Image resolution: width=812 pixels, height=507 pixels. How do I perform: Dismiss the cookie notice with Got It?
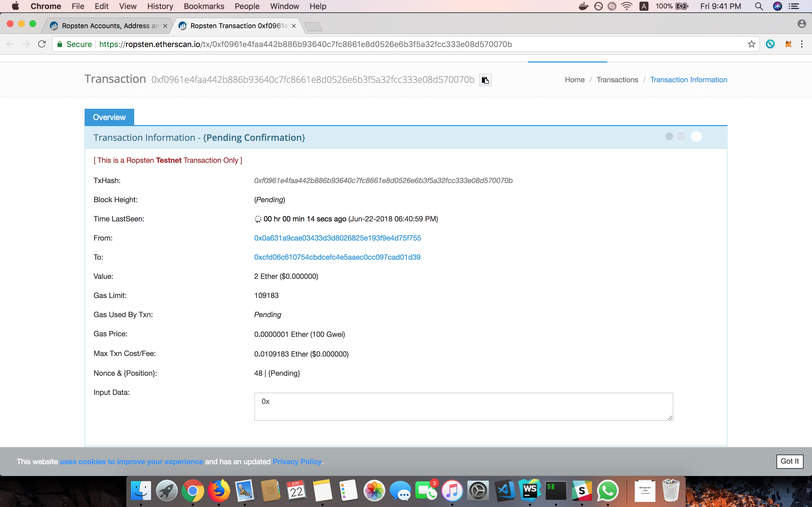(789, 461)
